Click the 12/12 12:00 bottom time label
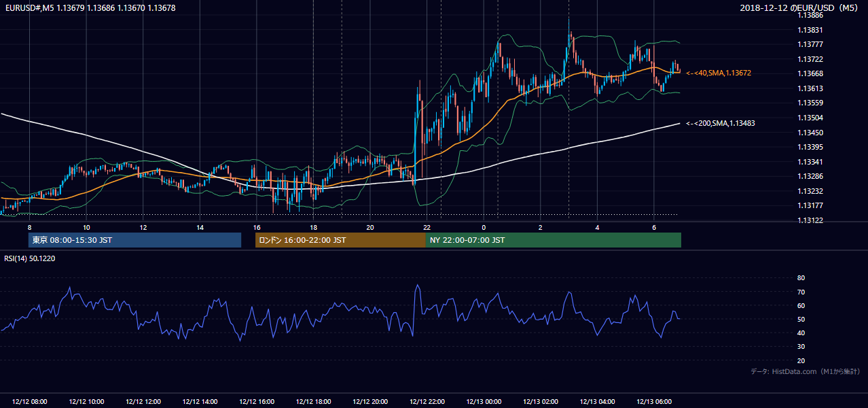 coord(143,402)
